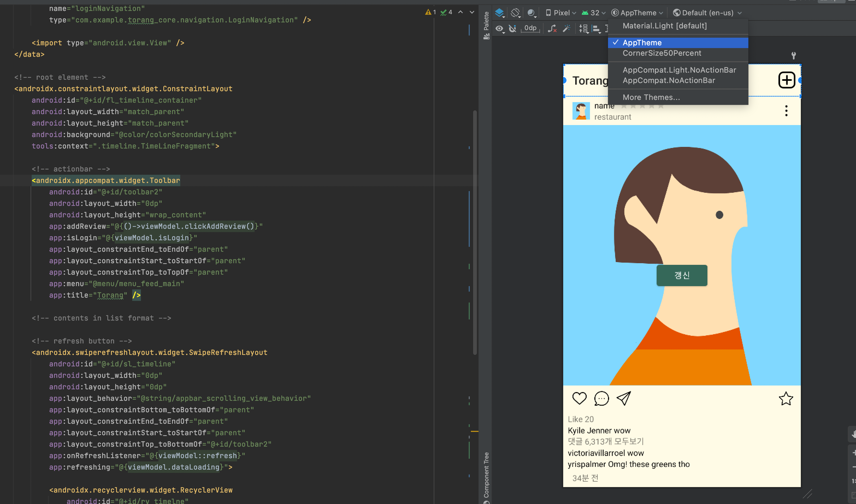
Task: Toggle View Options eye icon
Action: [x=499, y=28]
